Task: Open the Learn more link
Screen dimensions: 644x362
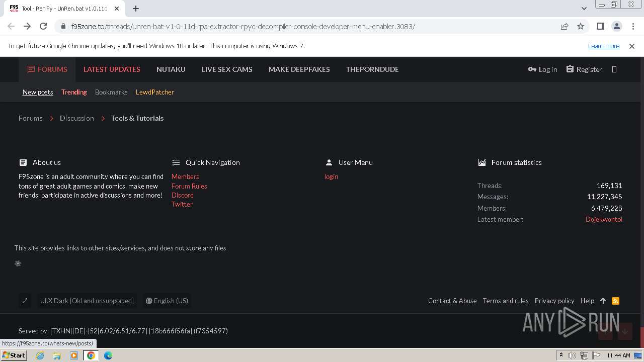Action: (604, 46)
